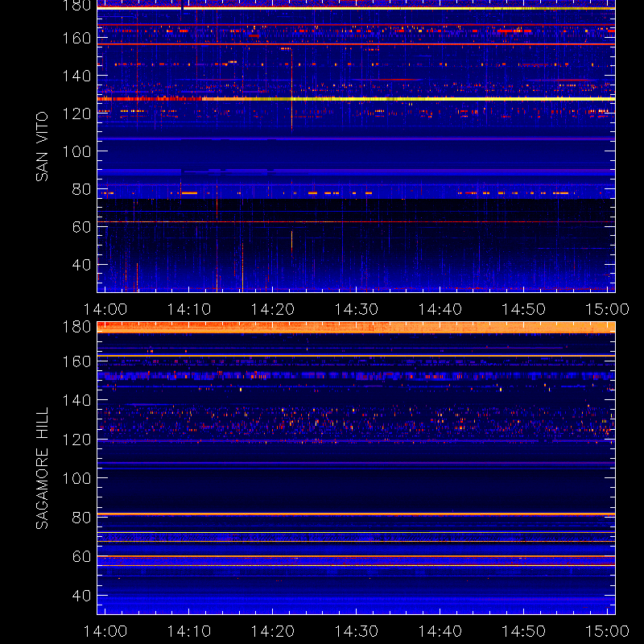The image size is (644, 644).
Task: Select the 140 label on San Vito axis
Action: click(x=76, y=76)
